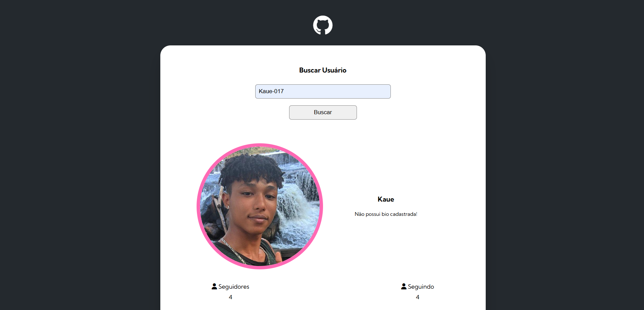Screen dimensions: 644x310
Task: Click the Seguidores label
Action: (234, 287)
